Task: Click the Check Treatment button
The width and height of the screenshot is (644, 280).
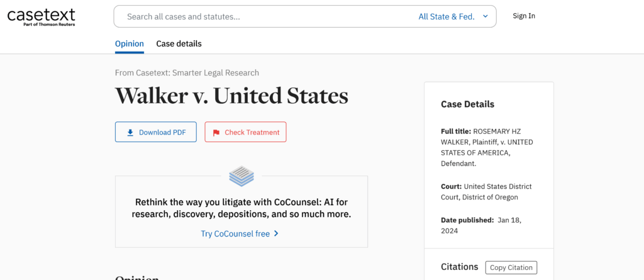Action: click(x=246, y=132)
